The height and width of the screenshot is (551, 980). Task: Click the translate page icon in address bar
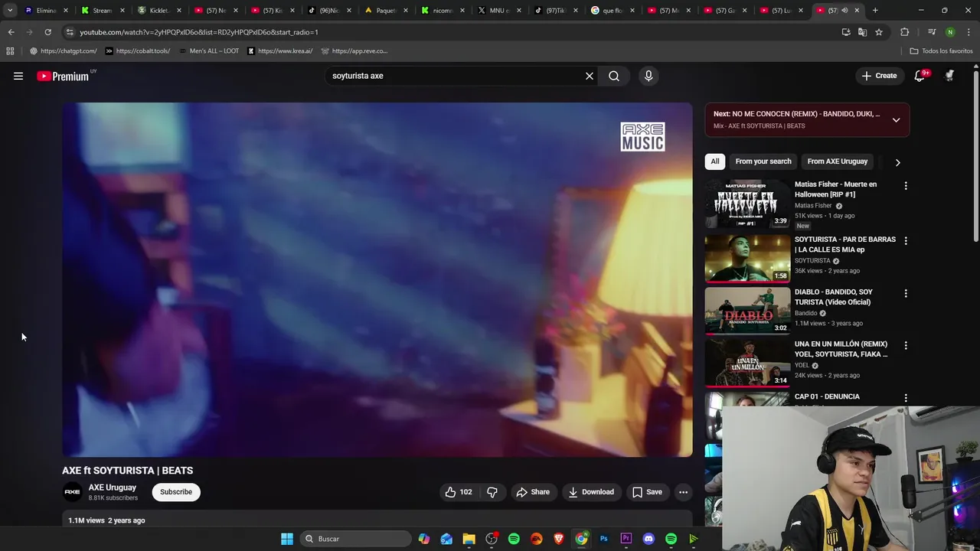point(862,32)
